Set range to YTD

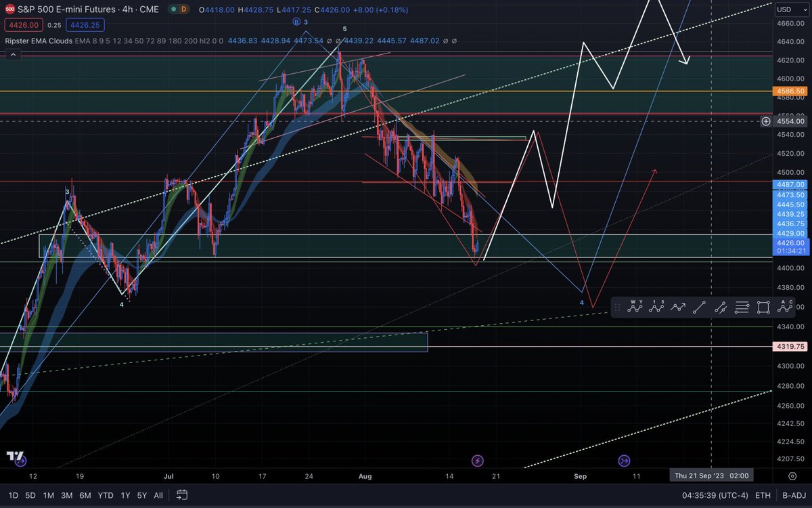point(105,495)
